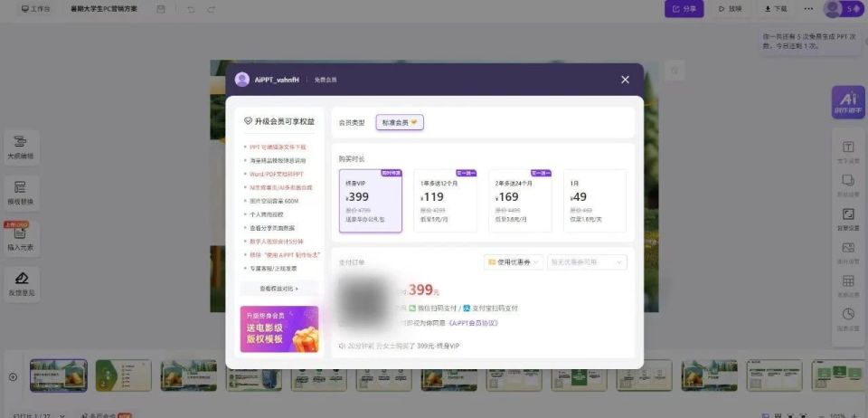Click the 送电影级版权模板 promo banner
This screenshot has height=418, width=868.
[x=279, y=328]
